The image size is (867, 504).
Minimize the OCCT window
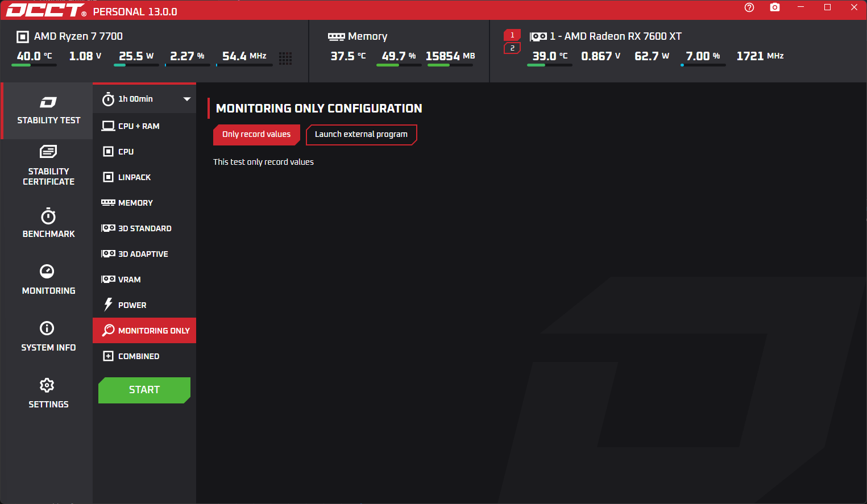point(800,7)
